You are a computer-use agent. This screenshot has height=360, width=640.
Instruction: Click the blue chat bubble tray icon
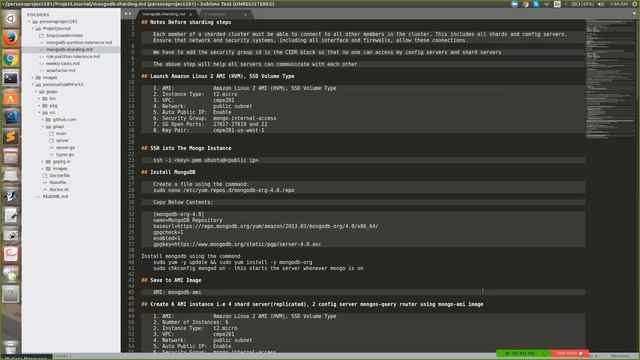(515, 4)
